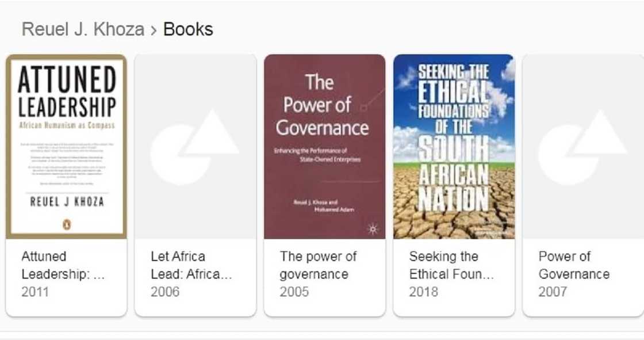Select the Books breadcrumb label
This screenshot has width=644, height=340.
188,30
